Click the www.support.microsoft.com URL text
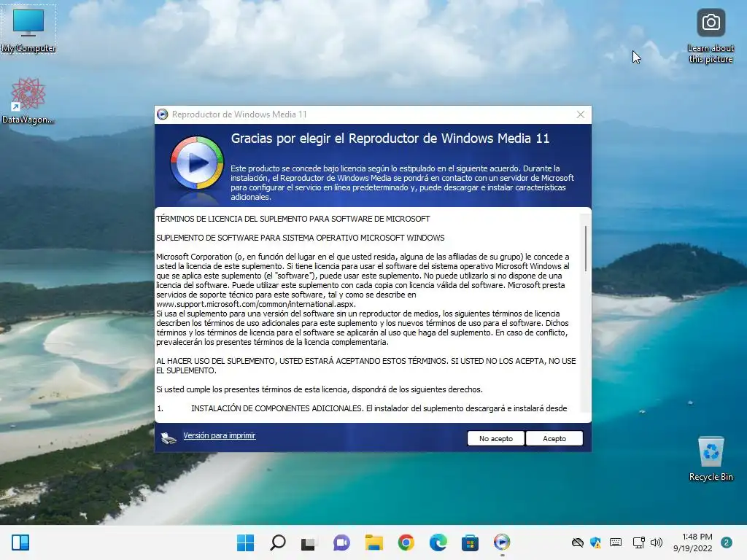 click(x=256, y=304)
